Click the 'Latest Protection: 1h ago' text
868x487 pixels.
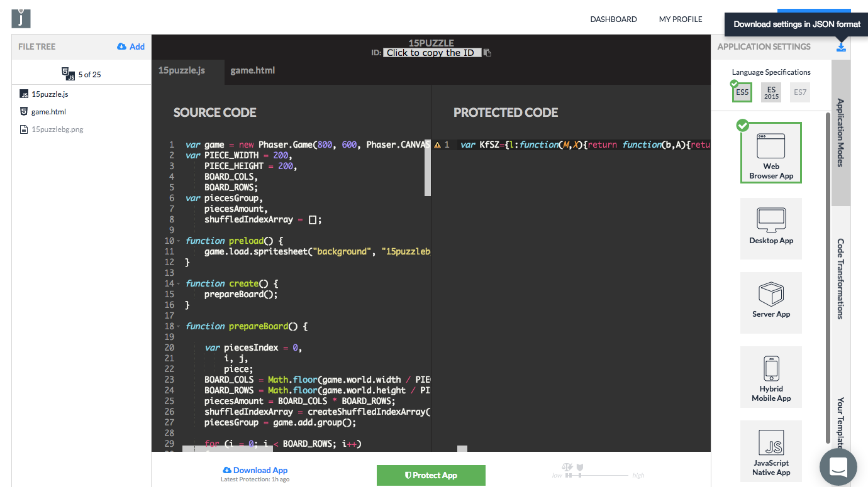[255, 479]
